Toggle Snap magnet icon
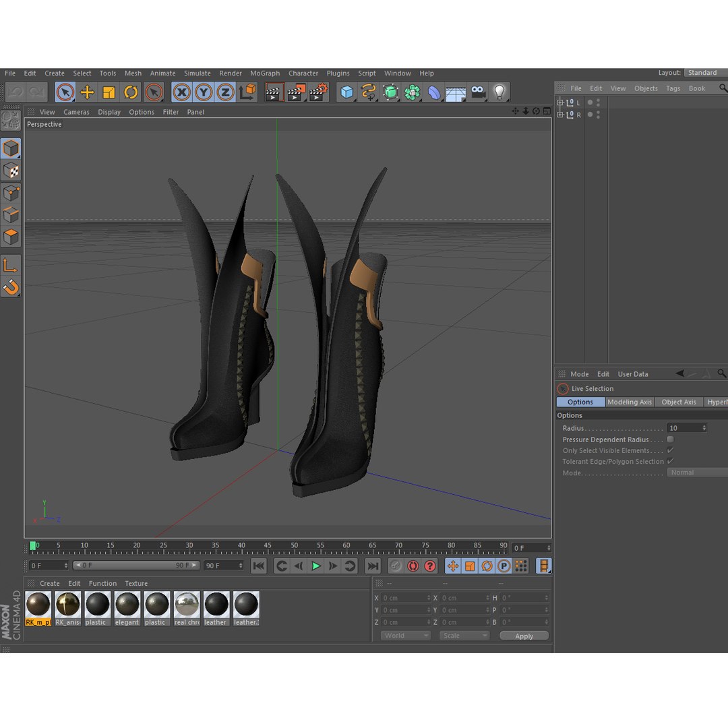This screenshot has height=728, width=728. [x=11, y=287]
